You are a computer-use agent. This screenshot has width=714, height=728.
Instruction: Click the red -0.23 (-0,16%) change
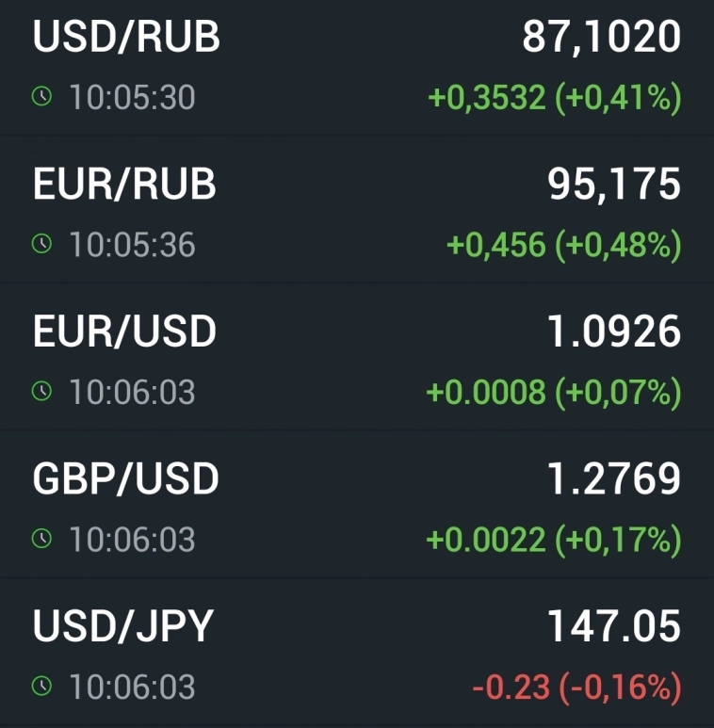[576, 687]
